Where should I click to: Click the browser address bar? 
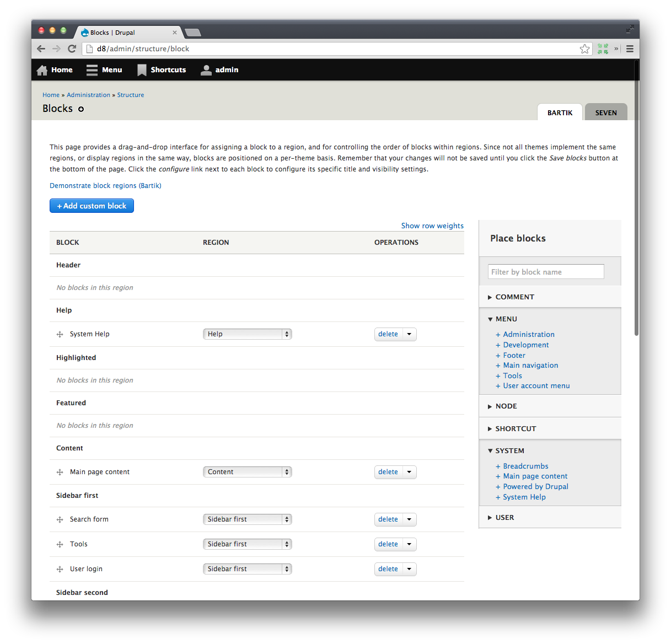[x=336, y=49]
